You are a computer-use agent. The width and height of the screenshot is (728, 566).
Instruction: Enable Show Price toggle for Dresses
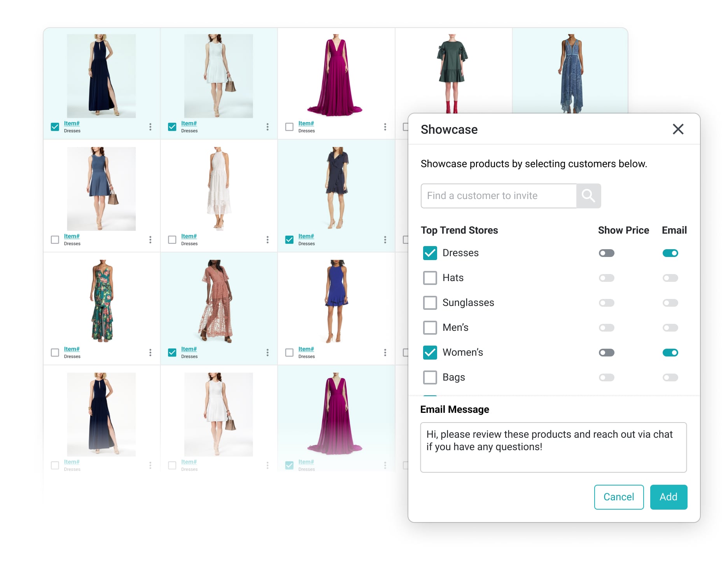(x=606, y=253)
